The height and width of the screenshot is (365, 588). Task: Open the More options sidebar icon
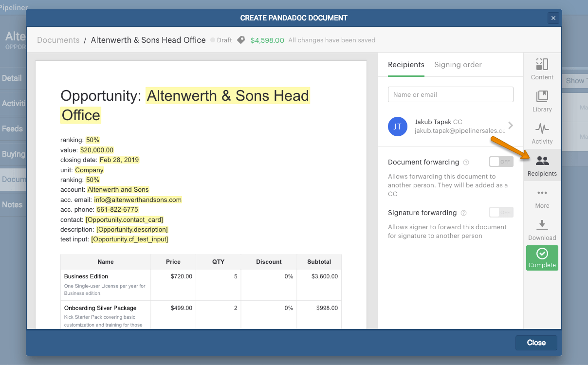coord(542,197)
